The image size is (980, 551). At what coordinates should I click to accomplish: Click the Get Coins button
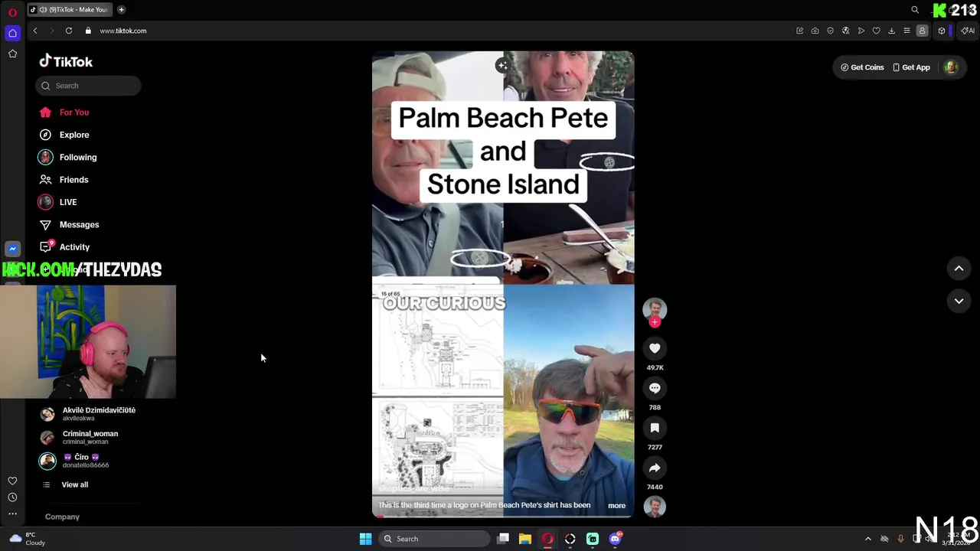(x=862, y=67)
